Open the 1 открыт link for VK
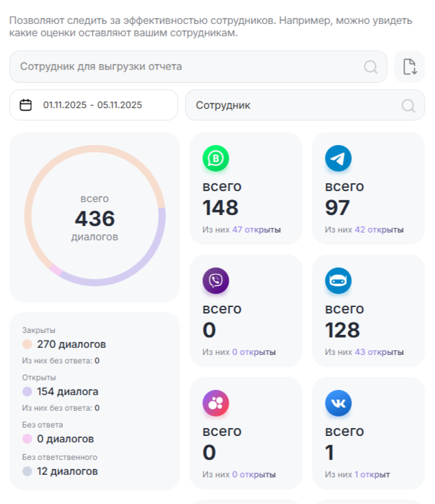 click(372, 475)
